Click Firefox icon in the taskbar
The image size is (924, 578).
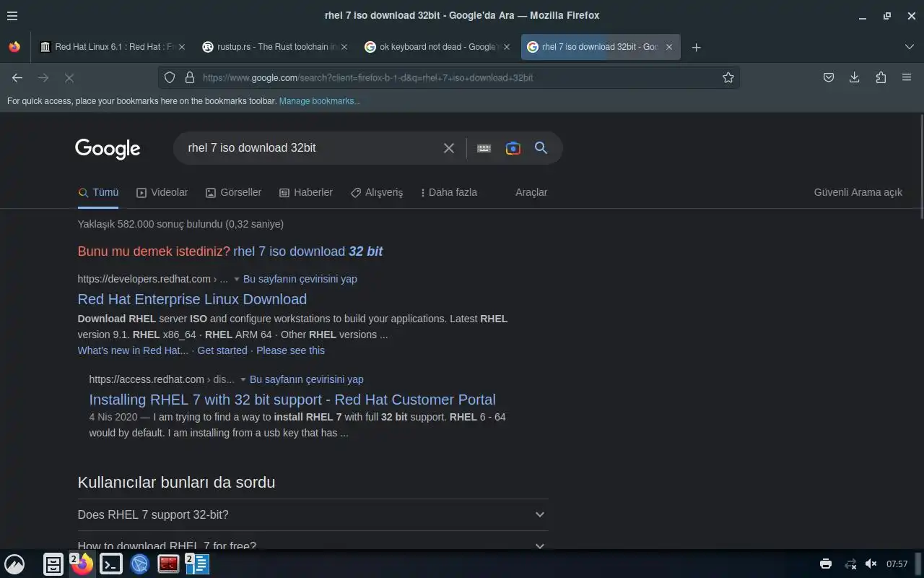(82, 564)
